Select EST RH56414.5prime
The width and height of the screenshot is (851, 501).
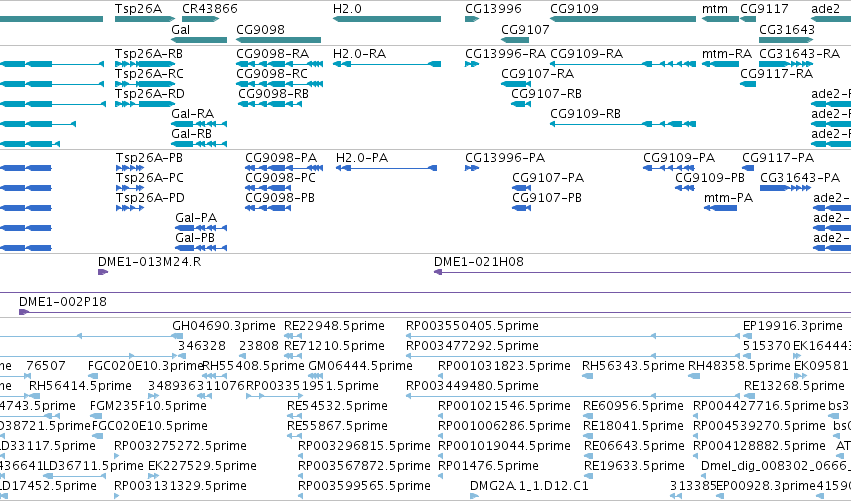pyautogui.click(x=80, y=386)
